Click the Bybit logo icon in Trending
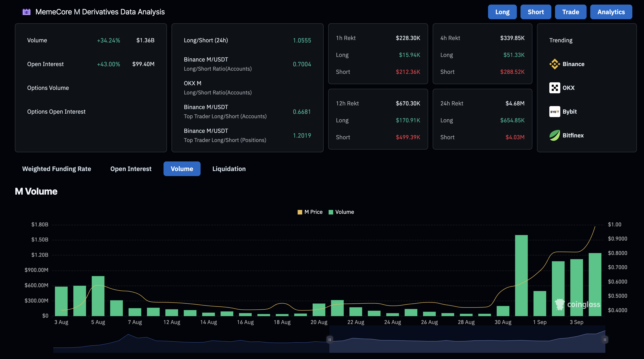Viewport: 644px width, 359px height. (554, 112)
